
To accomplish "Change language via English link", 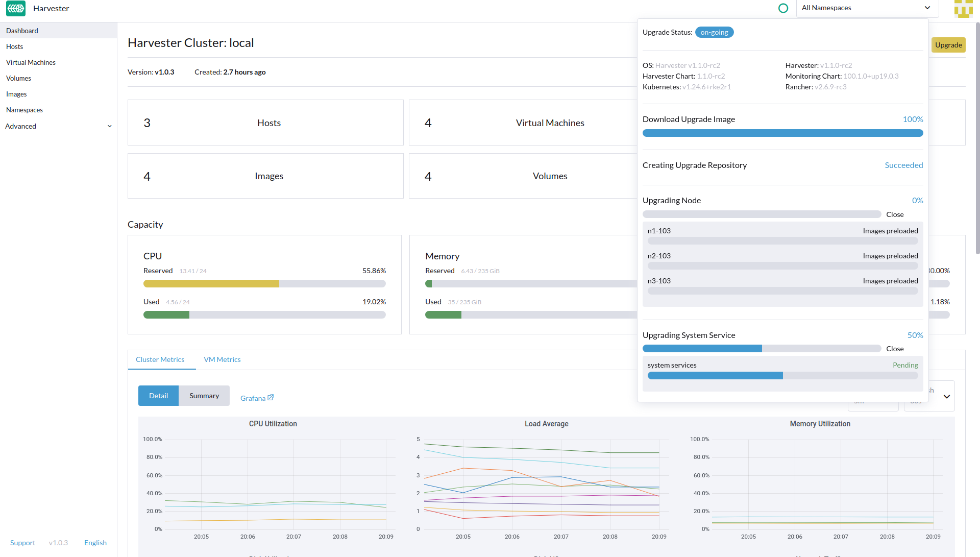I will coord(95,543).
